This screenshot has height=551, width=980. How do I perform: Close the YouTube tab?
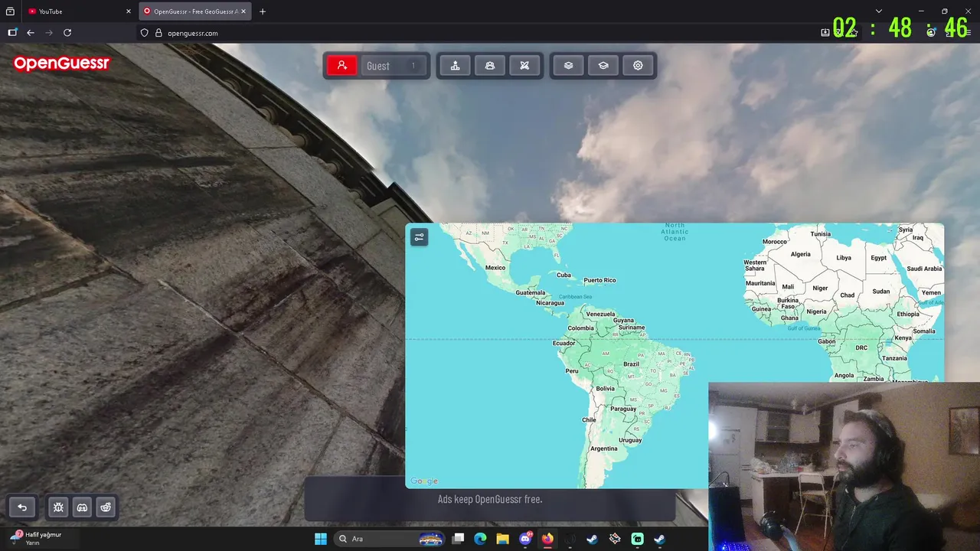(128, 11)
